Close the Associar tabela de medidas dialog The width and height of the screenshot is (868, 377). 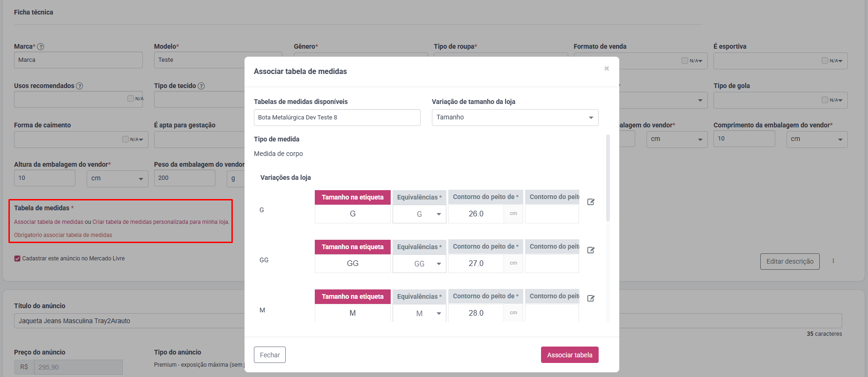(607, 68)
